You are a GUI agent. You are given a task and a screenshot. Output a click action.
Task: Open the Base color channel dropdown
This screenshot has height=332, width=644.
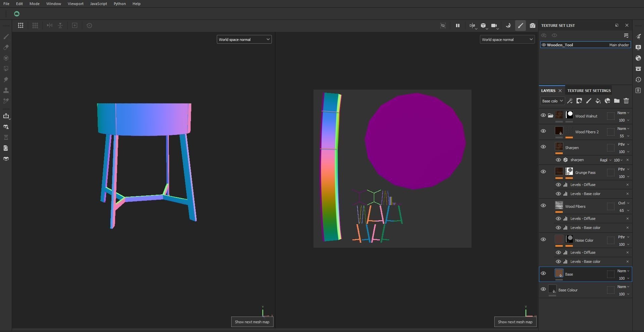click(552, 101)
